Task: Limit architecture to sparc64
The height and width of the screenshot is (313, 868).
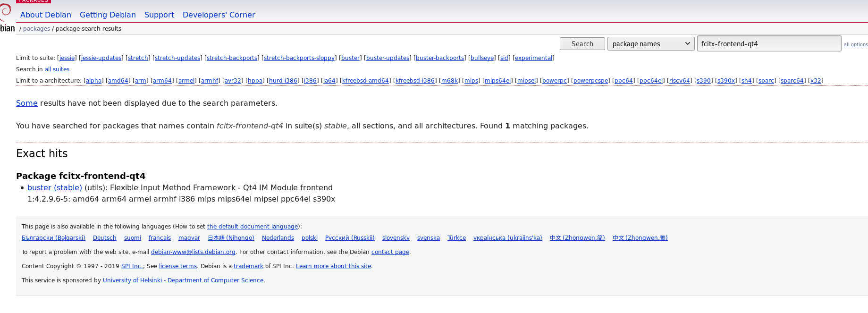Action: point(792,81)
